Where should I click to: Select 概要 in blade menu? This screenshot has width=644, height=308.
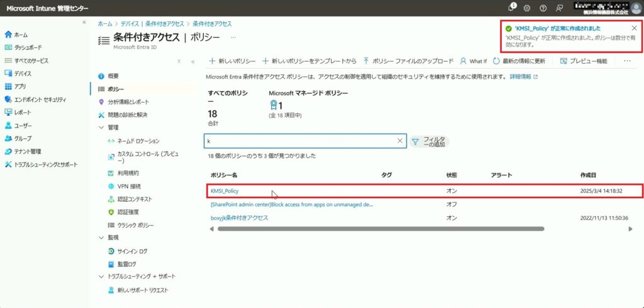(x=108, y=76)
